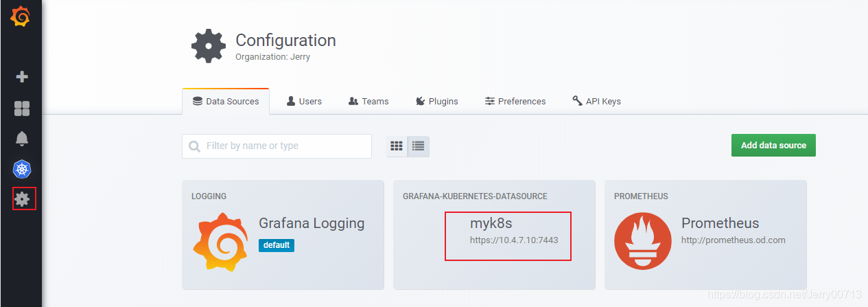Click the search magnifier icon
The height and width of the screenshot is (307, 868).
194,146
